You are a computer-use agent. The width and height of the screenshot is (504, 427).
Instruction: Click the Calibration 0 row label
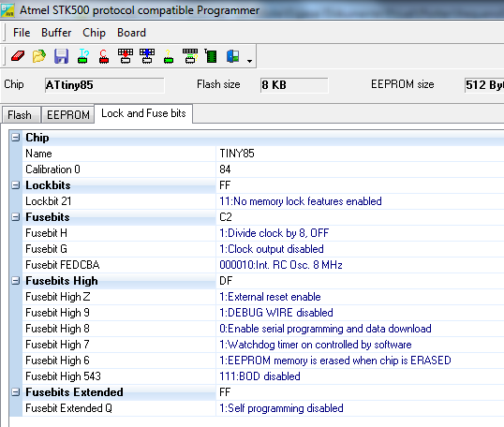pyautogui.click(x=52, y=169)
